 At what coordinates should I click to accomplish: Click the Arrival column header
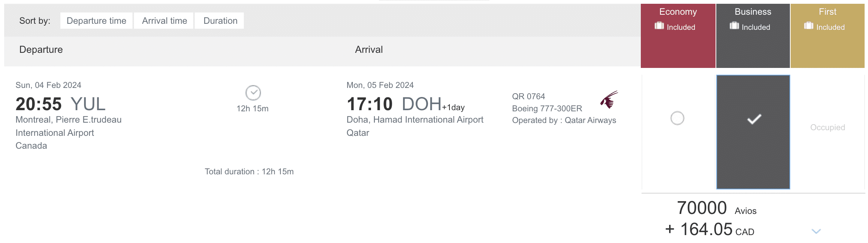[x=369, y=50]
